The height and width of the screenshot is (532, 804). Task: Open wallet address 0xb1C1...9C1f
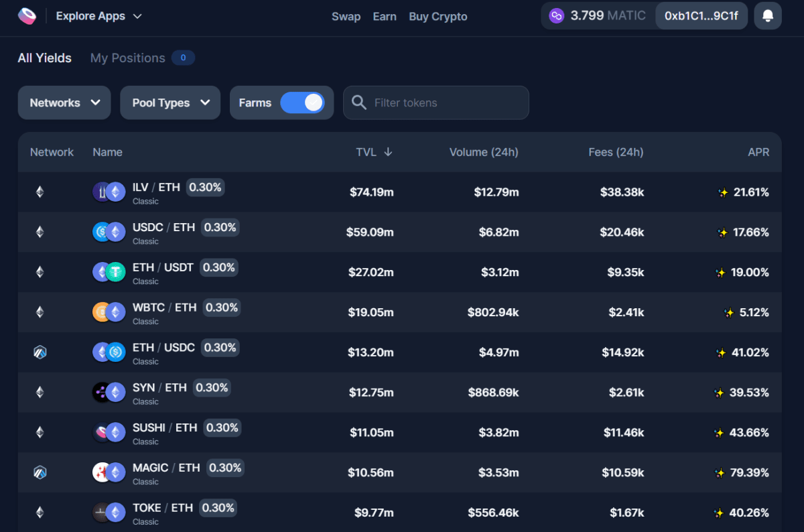pyautogui.click(x=701, y=16)
